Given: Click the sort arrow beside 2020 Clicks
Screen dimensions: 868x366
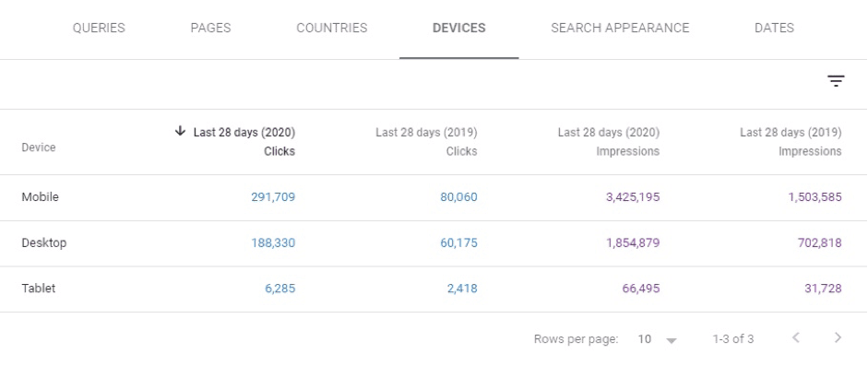Looking at the screenshot, I should pos(179,132).
